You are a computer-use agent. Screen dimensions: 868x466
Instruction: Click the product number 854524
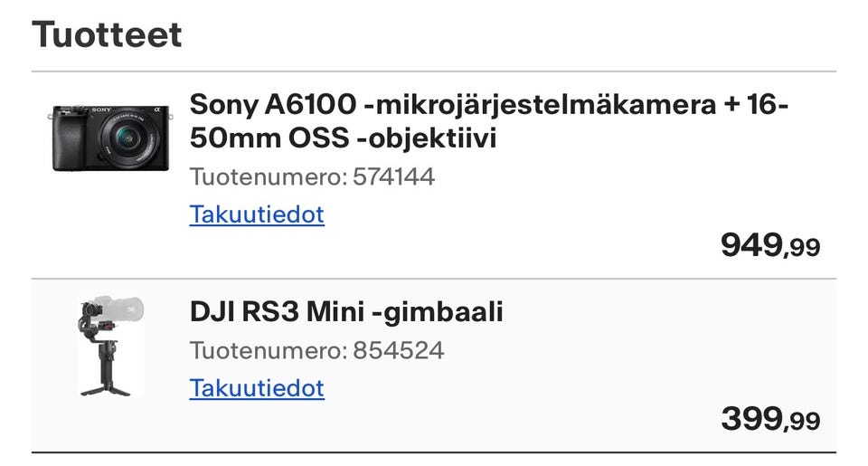pyautogui.click(x=397, y=350)
